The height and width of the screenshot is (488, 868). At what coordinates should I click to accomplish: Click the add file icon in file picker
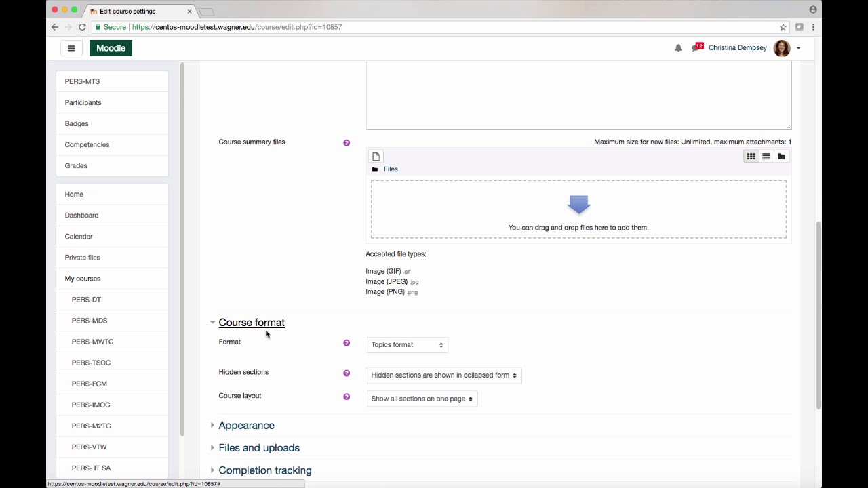[376, 157]
